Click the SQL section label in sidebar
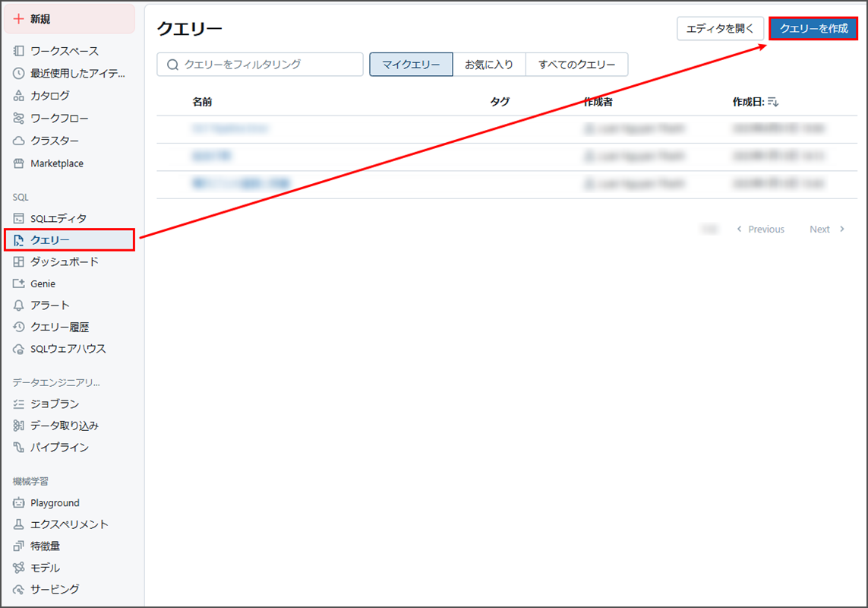 (21, 198)
